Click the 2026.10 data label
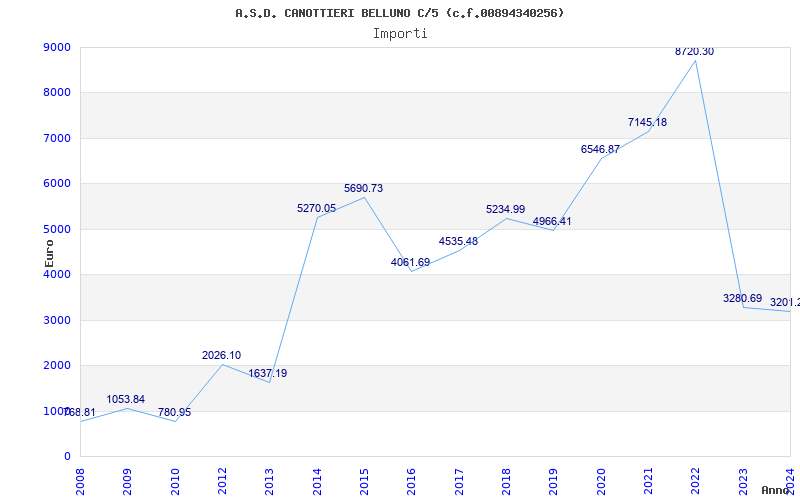The width and height of the screenshot is (800, 500). [221, 355]
